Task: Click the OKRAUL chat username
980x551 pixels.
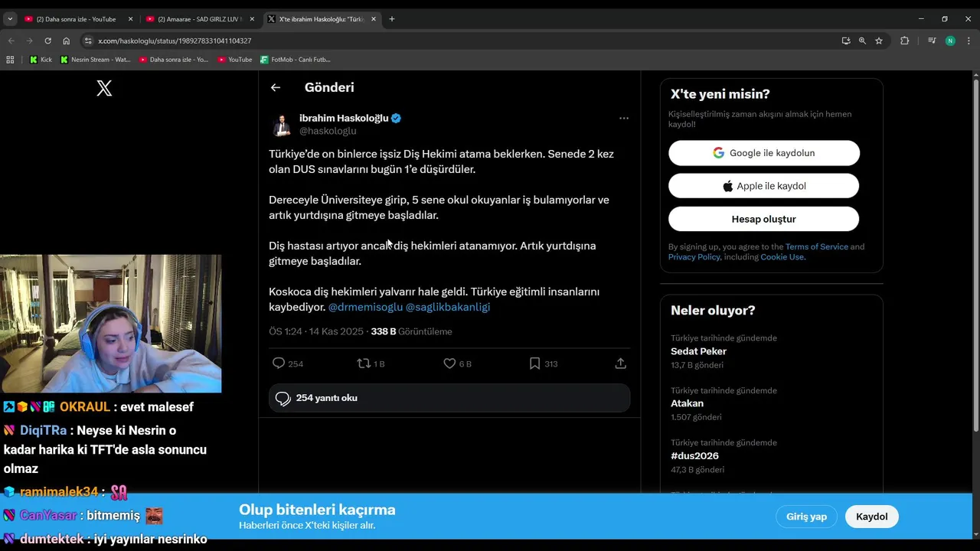Action: coord(85,407)
